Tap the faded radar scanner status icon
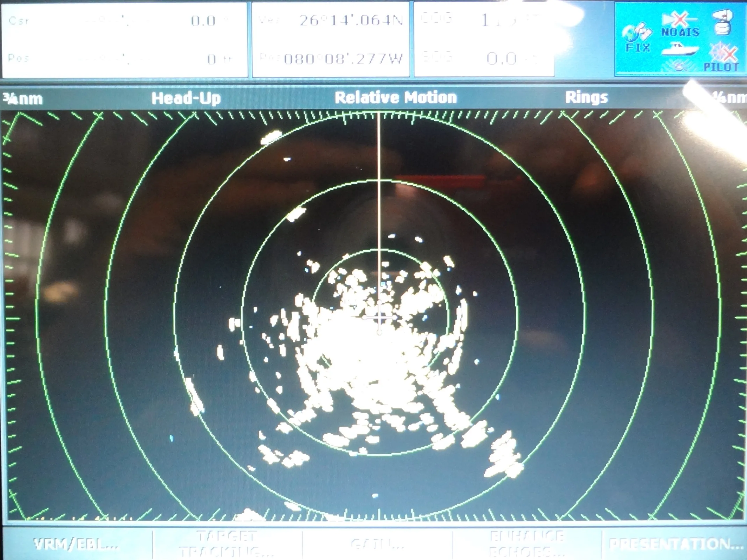Viewport: 747px width, 560px height. click(678, 65)
